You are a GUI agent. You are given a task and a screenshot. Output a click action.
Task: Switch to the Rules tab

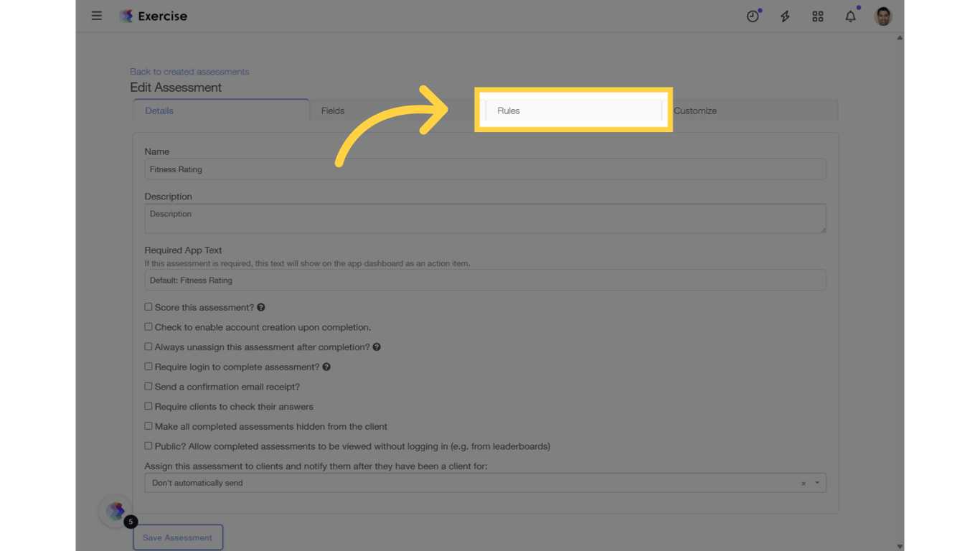coord(573,110)
